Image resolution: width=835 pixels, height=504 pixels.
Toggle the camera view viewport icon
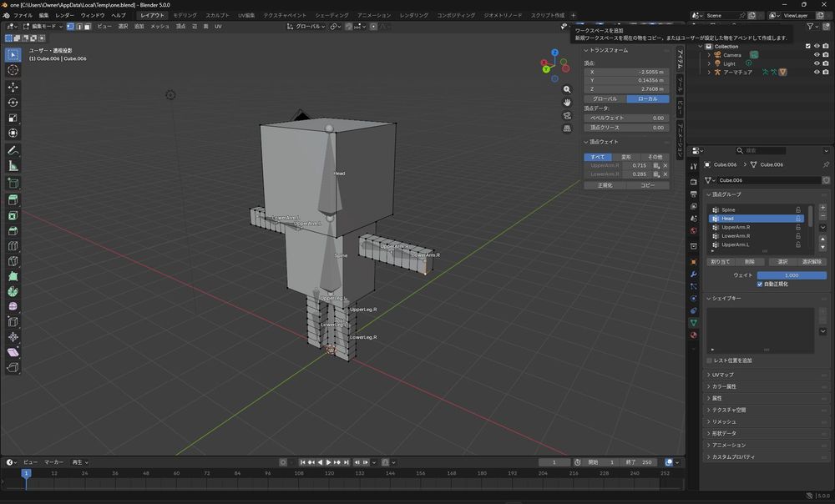tap(567, 115)
